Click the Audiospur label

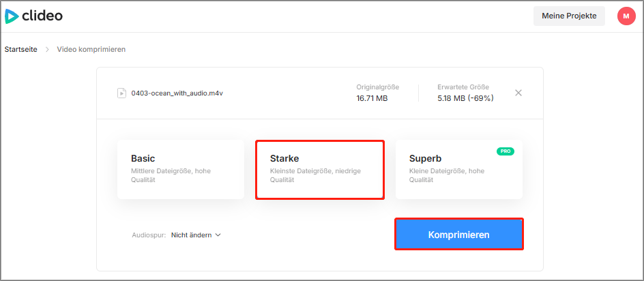coord(148,235)
